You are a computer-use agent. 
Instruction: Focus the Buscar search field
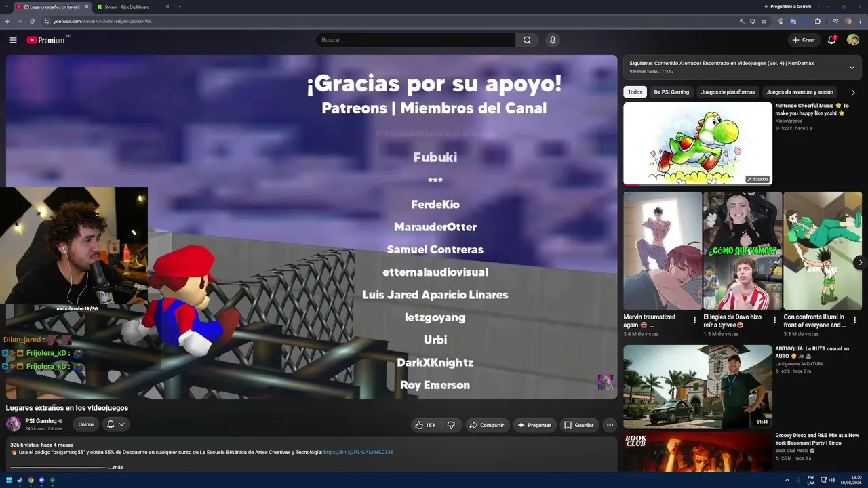point(415,40)
